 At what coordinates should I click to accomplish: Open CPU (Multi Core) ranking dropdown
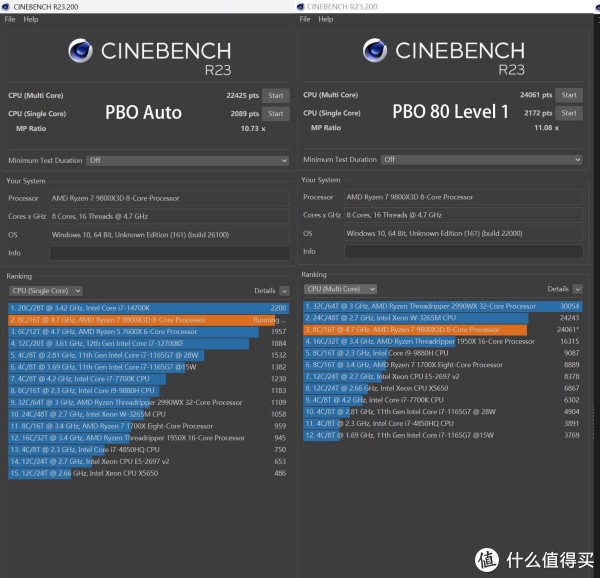coord(340,289)
